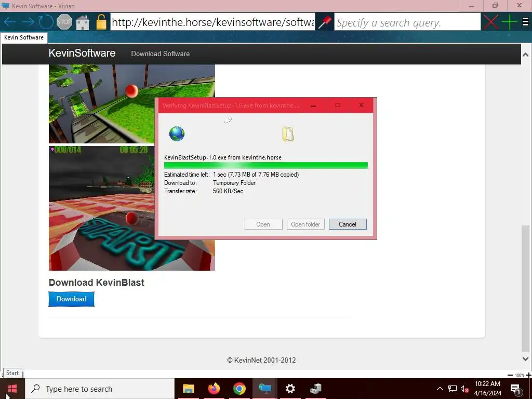Click the page scrollbar down arrow

coord(525,358)
